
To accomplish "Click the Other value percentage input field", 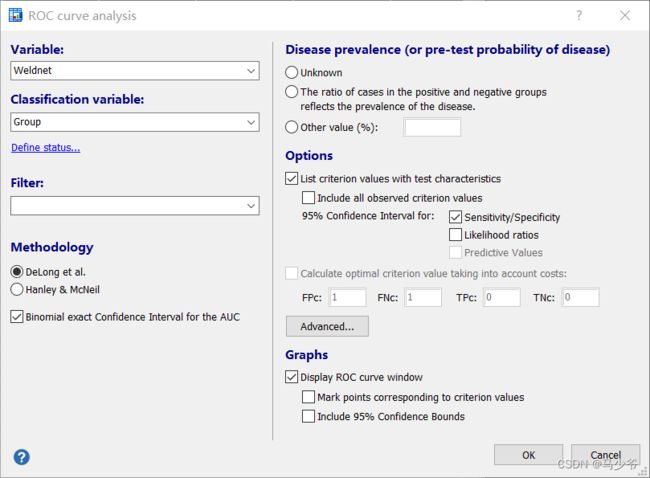I will pos(432,127).
